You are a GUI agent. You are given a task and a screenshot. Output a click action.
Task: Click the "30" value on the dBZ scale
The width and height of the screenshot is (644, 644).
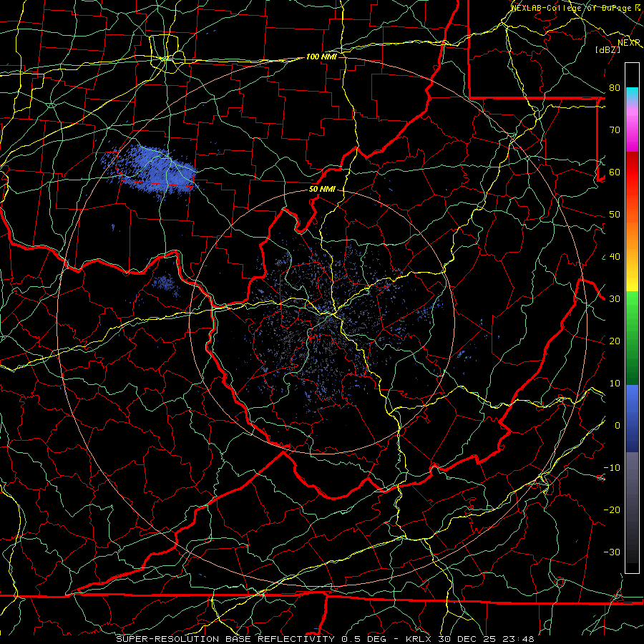(615, 299)
